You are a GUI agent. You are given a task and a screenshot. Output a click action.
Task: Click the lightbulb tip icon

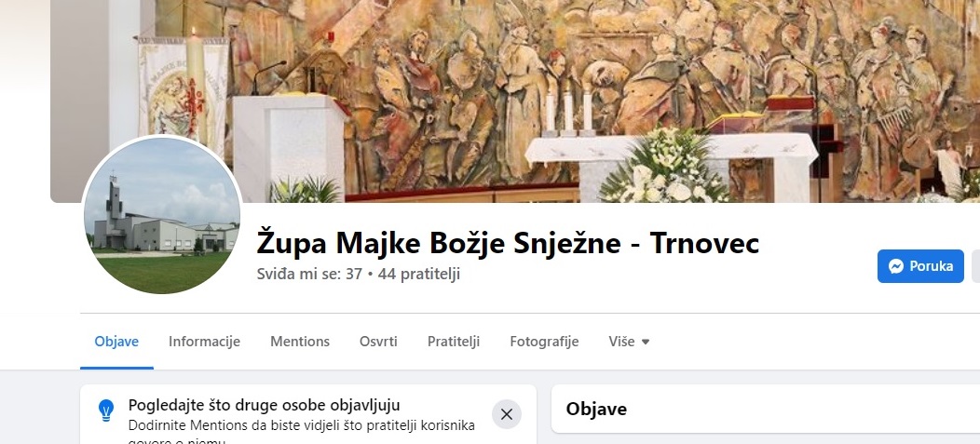point(106,410)
